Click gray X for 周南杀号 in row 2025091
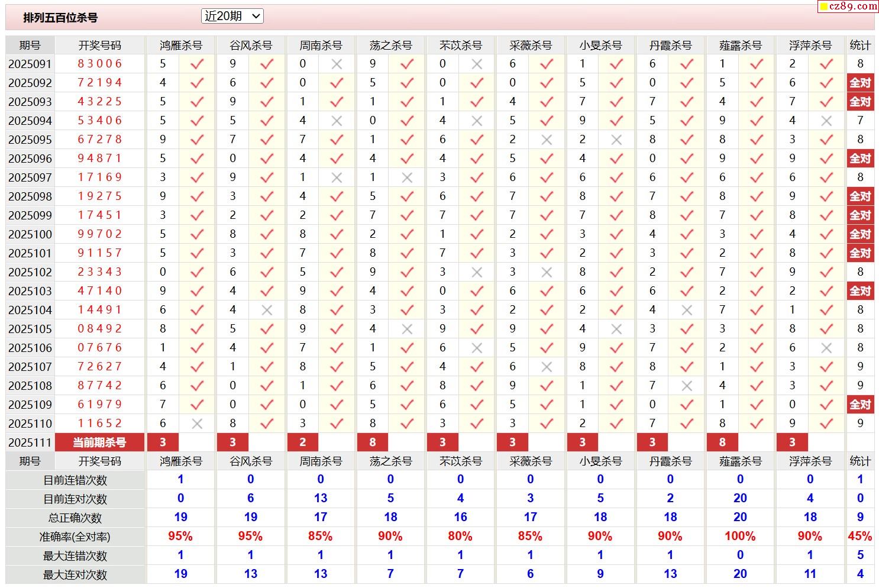 [x=337, y=64]
